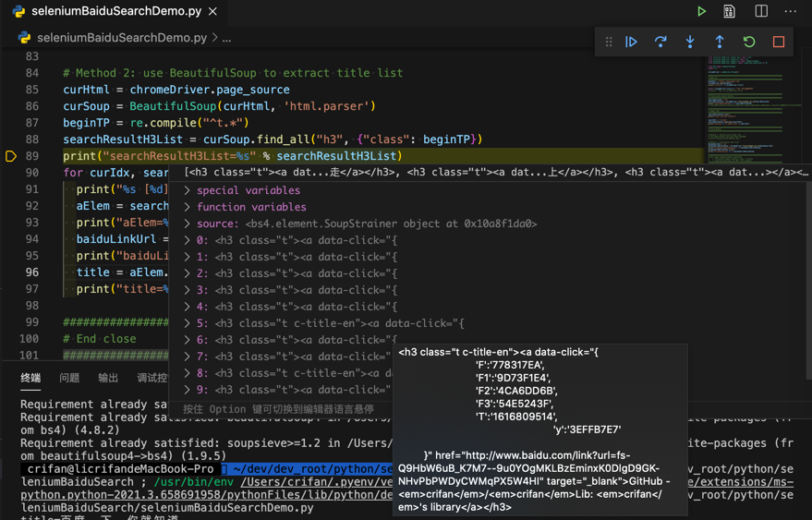Click Python file icon in breadcrumb

click(x=24, y=38)
